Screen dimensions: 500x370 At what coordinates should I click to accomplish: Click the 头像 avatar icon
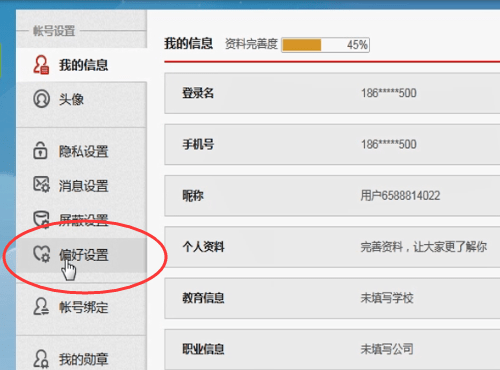point(41,99)
